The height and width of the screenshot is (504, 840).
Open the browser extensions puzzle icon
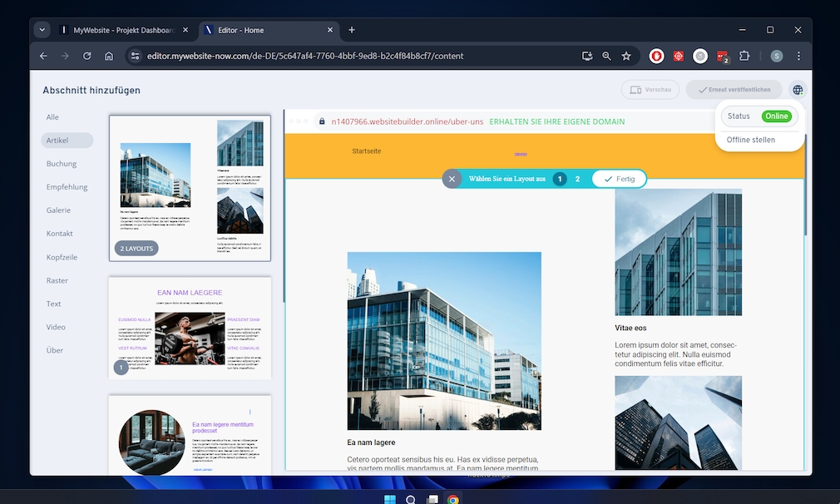pyautogui.click(x=744, y=57)
